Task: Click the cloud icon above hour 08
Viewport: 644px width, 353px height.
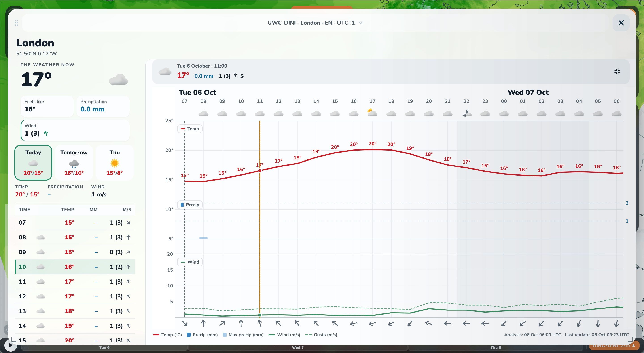Action: (203, 113)
